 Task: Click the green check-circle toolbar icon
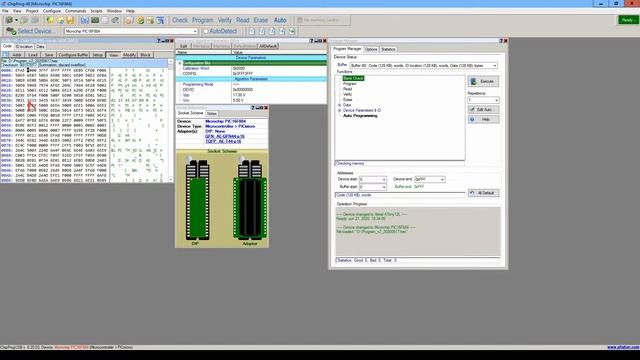point(140,20)
